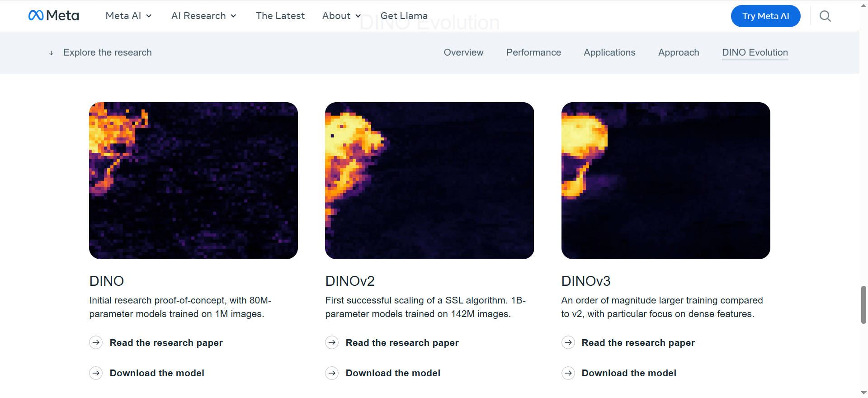Expand the AI Research menu
The height and width of the screenshot is (398, 868).
[204, 16]
